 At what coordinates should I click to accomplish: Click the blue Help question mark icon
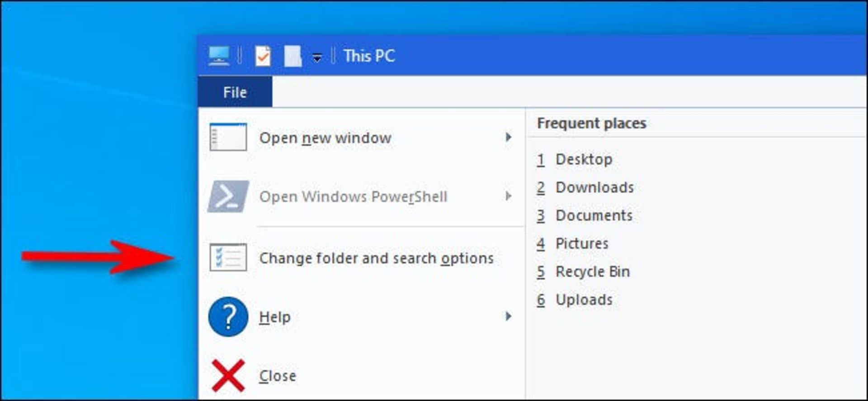(x=228, y=316)
